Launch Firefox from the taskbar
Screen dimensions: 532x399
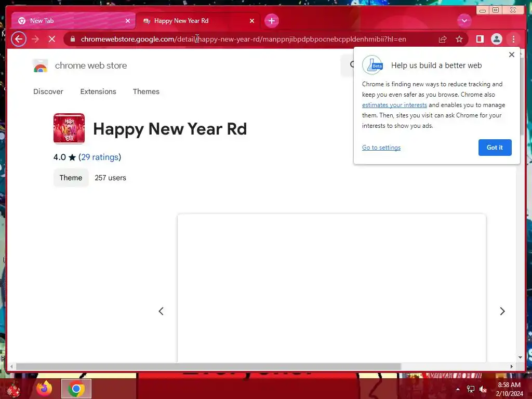pos(44,389)
